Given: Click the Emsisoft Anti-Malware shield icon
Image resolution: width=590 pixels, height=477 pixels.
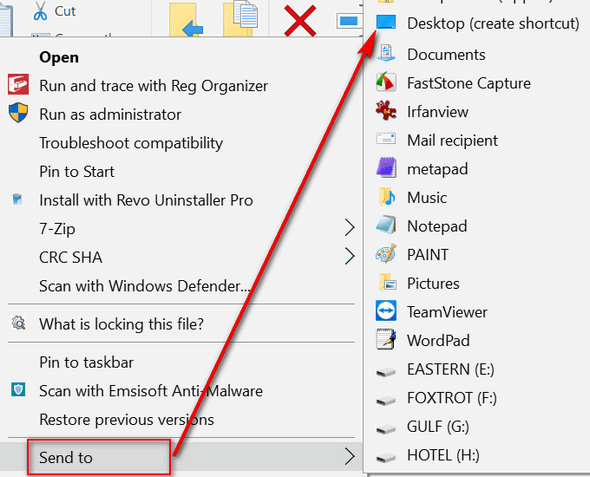Looking at the screenshot, I should [18, 390].
